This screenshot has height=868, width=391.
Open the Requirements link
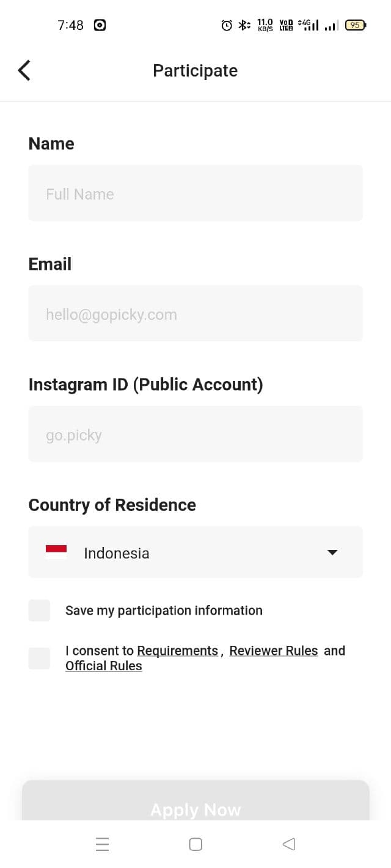click(177, 651)
